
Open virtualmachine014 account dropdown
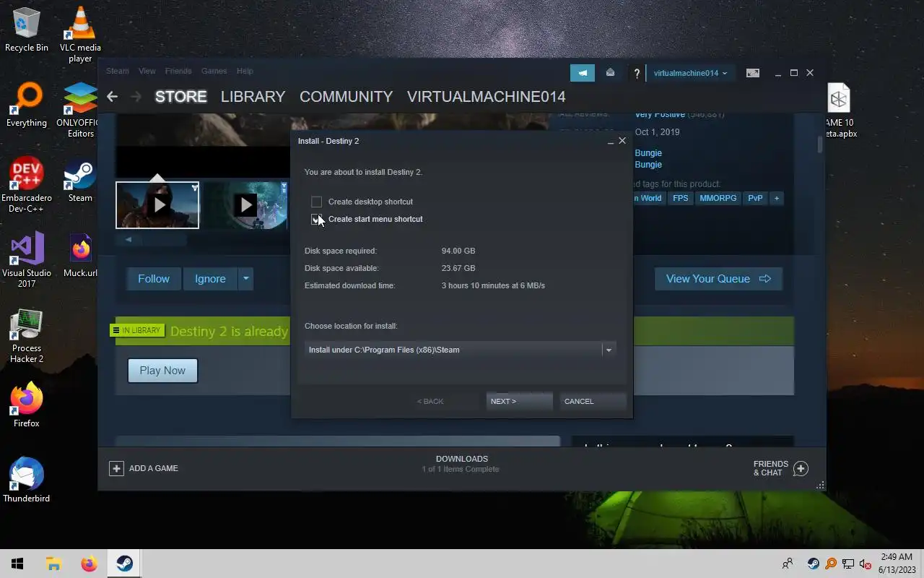point(690,73)
